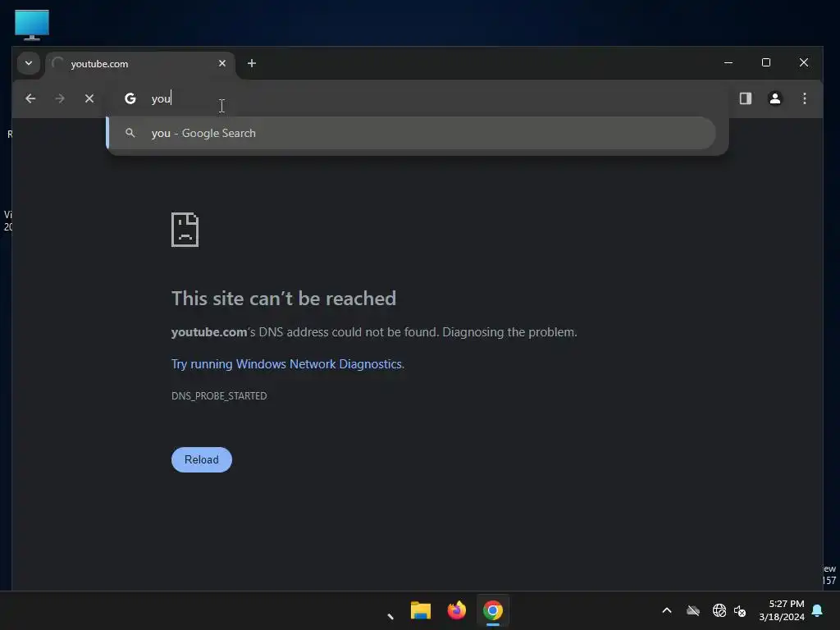The height and width of the screenshot is (630, 840).
Task: Close the youtube.com tab
Action: tap(222, 63)
